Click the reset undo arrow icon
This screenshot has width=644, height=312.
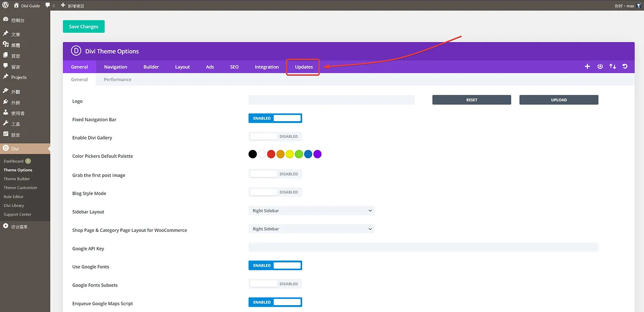625,67
